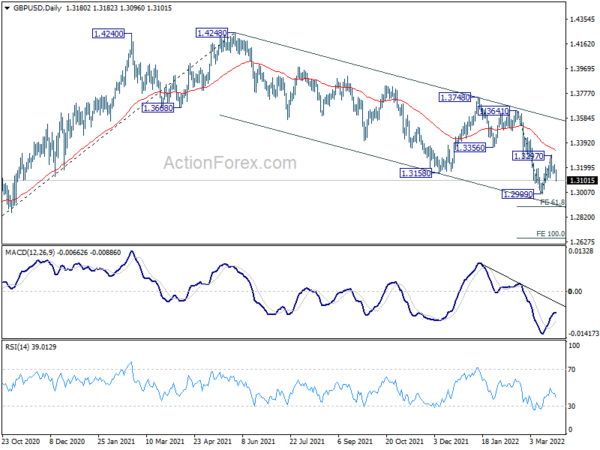Click the 23 Oct 2020 date label
The height and width of the screenshot is (450, 600).
(20, 441)
